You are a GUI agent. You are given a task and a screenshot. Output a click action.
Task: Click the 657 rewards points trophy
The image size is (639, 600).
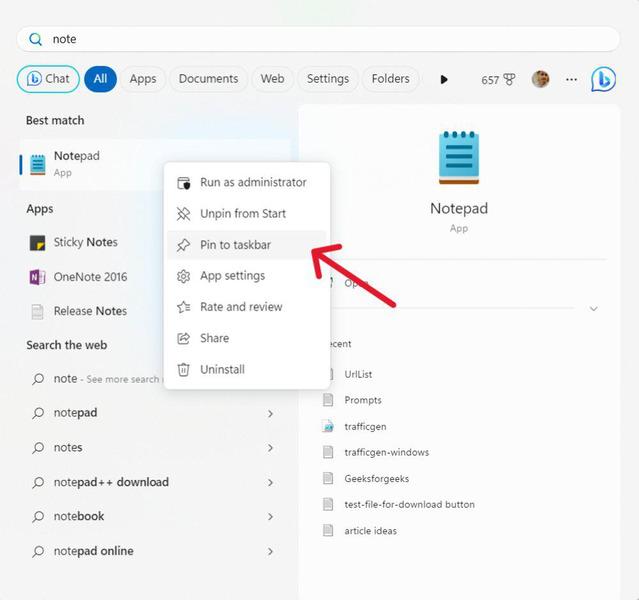[498, 79]
